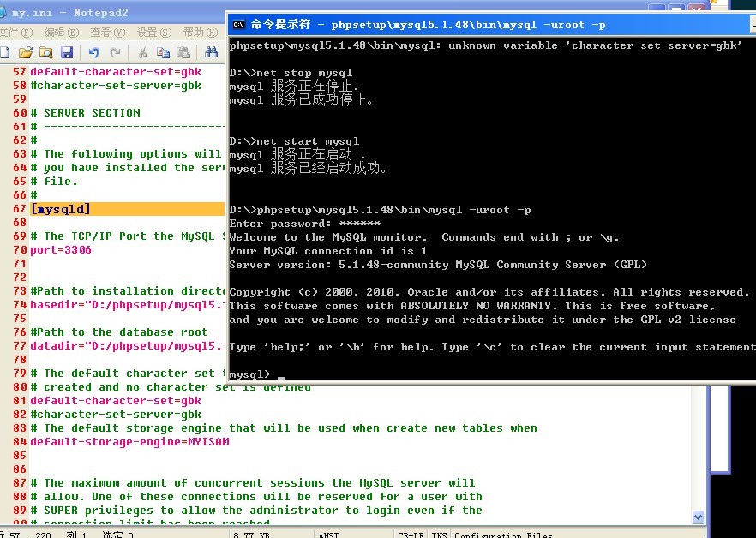This screenshot has width=756, height=538.
Task: Open the 编辑(E) menu
Action: pyautogui.click(x=61, y=33)
